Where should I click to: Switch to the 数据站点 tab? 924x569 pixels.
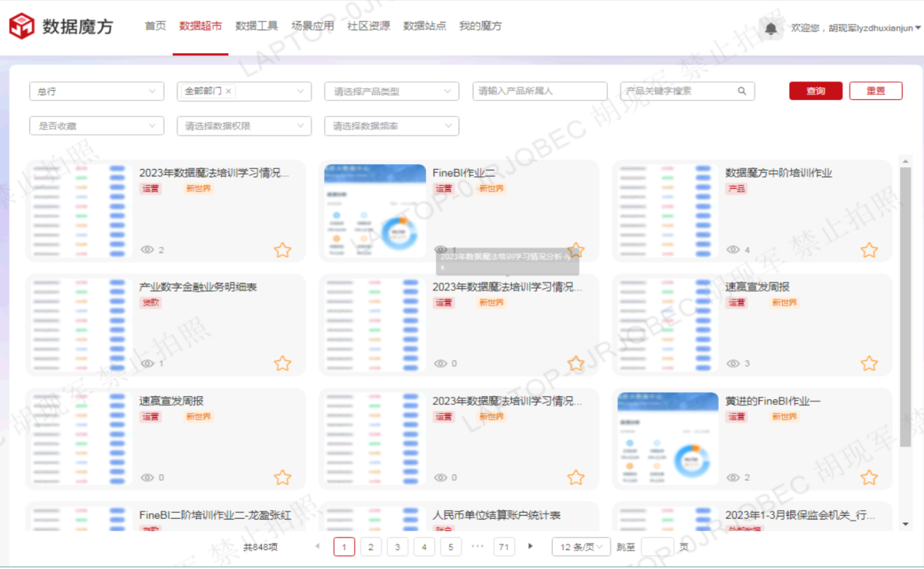425,26
